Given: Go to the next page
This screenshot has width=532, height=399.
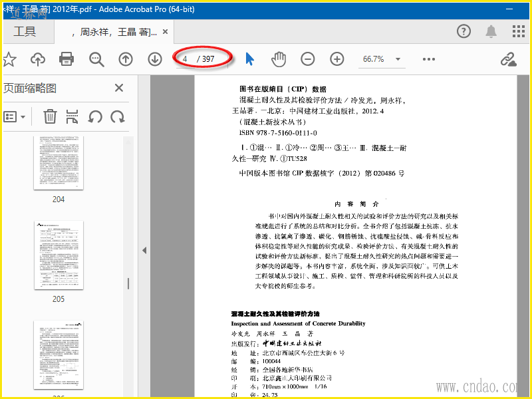Looking at the screenshot, I should (x=155, y=59).
